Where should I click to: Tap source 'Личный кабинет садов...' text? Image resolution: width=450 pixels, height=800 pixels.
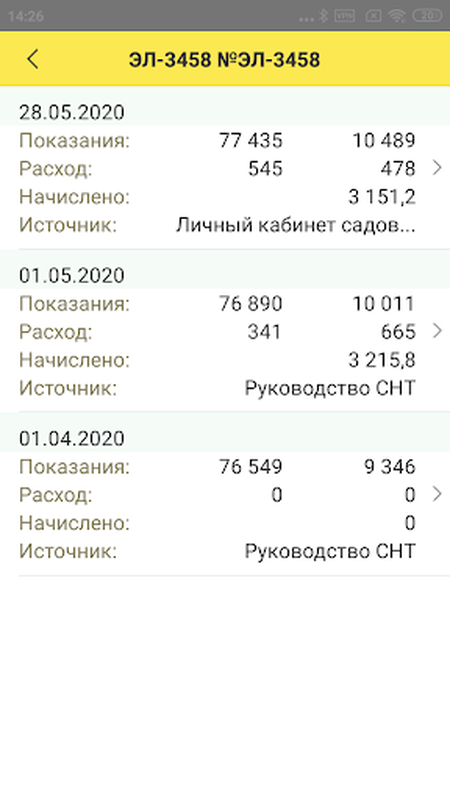tap(295, 225)
